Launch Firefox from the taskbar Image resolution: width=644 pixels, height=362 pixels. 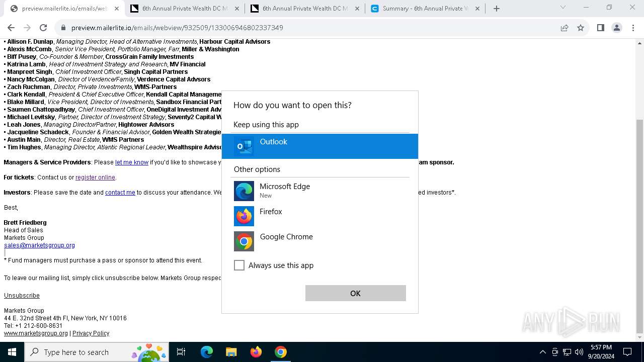pyautogui.click(x=256, y=352)
